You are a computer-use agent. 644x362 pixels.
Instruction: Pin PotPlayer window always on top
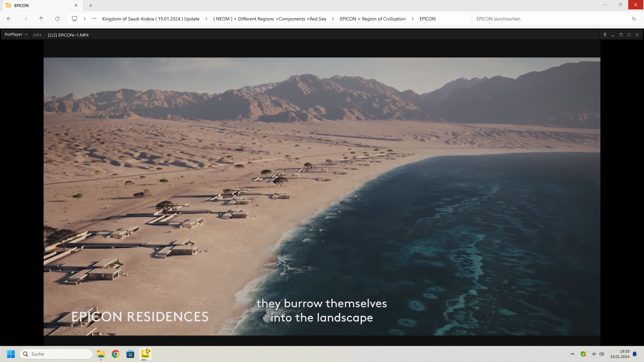coord(605,35)
